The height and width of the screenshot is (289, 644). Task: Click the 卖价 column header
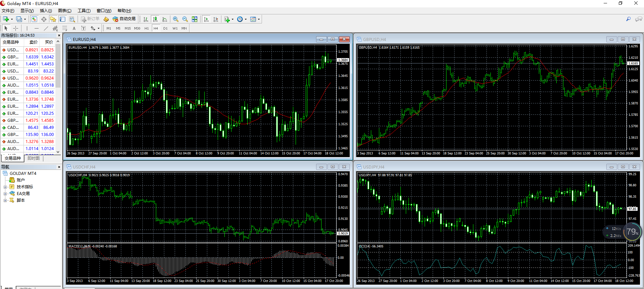[31, 42]
